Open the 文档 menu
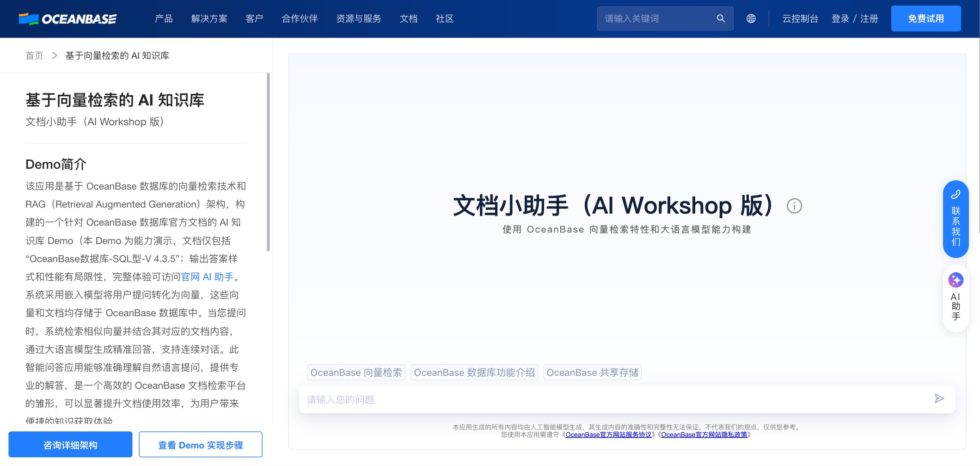980x466 pixels. [409, 18]
